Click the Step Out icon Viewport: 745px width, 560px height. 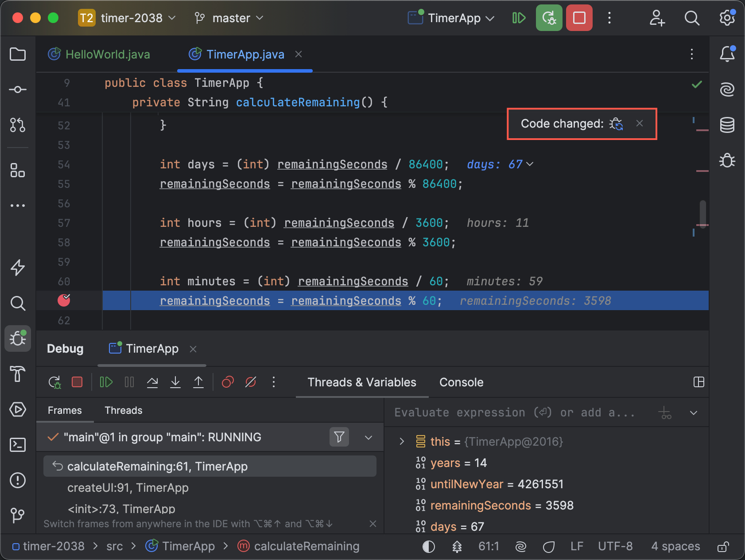point(198,382)
